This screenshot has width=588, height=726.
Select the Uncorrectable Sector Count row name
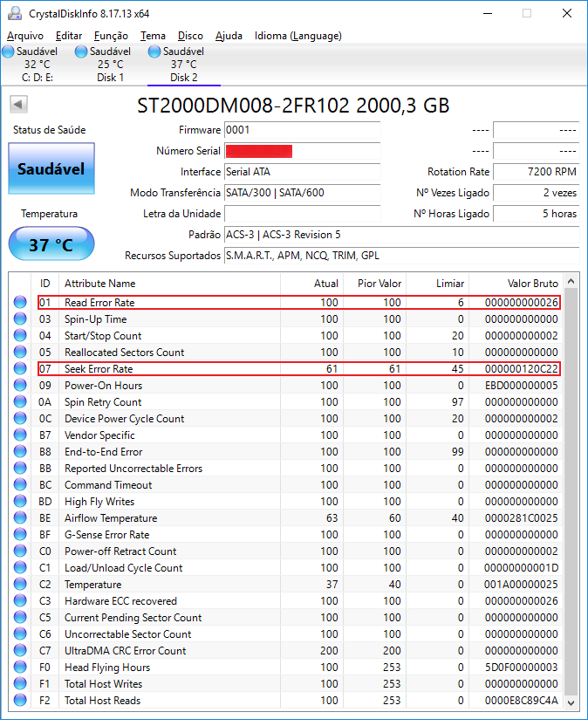127,634
